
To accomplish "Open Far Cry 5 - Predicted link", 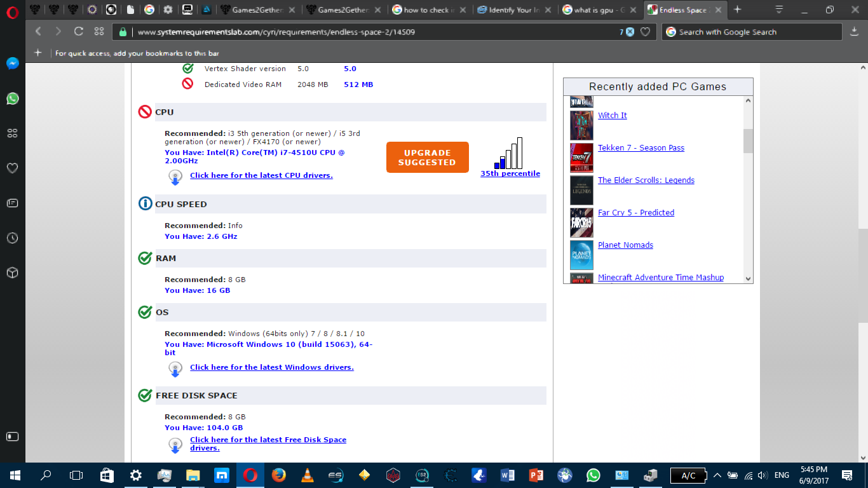I will (x=636, y=213).
